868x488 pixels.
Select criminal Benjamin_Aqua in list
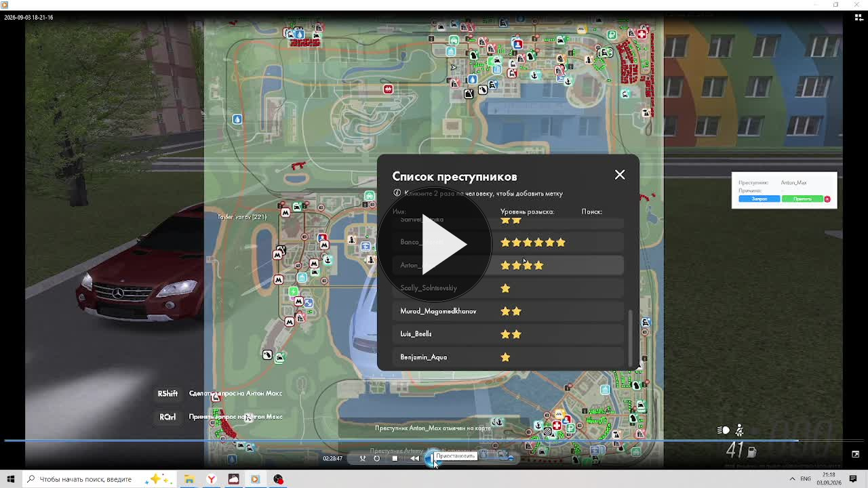(509, 357)
